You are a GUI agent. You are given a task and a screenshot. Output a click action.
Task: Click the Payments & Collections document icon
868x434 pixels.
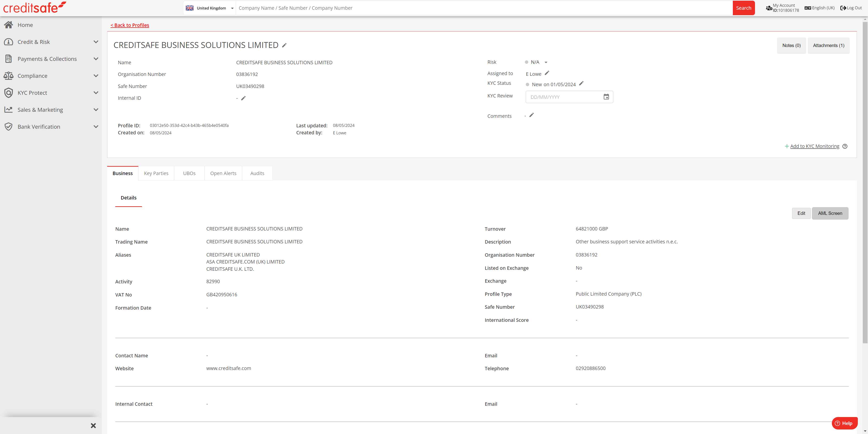[x=8, y=59]
